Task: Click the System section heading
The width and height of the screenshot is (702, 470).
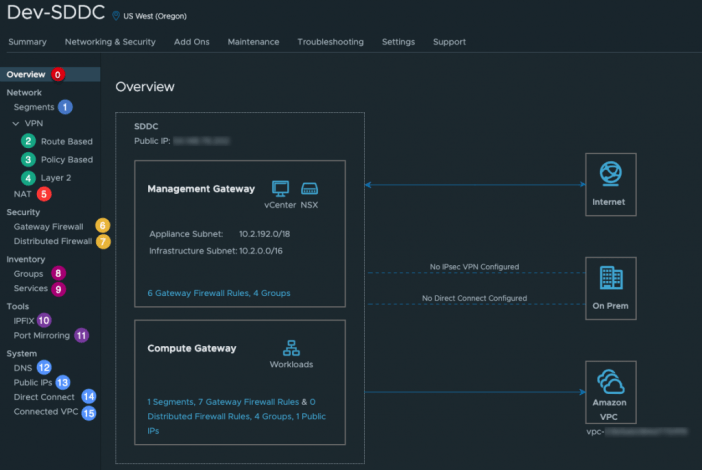Action: [21, 353]
